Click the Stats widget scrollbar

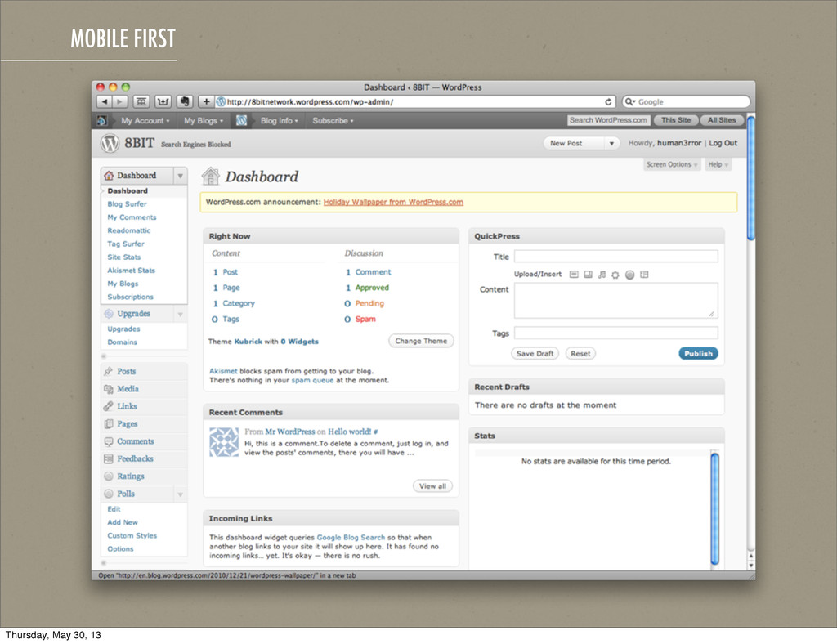point(714,508)
